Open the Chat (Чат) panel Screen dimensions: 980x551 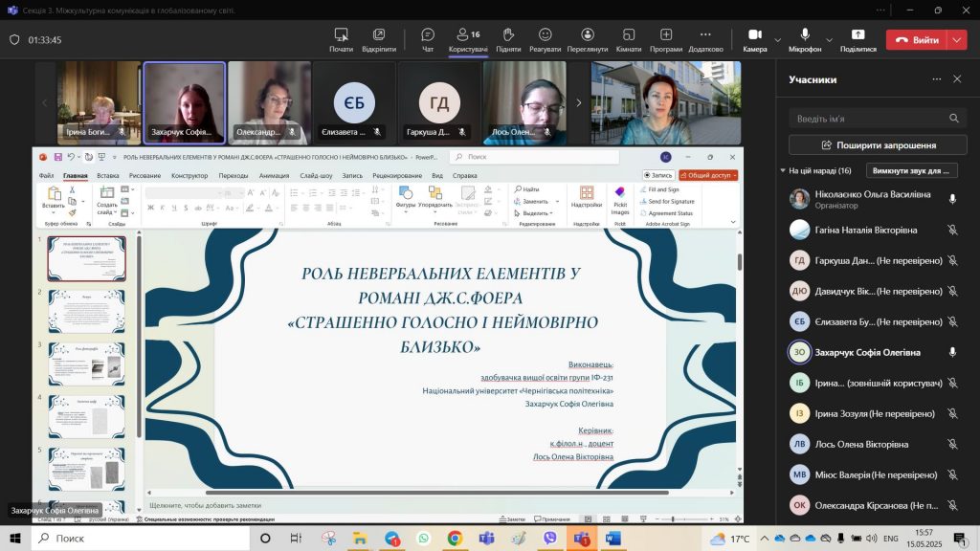pos(428,39)
